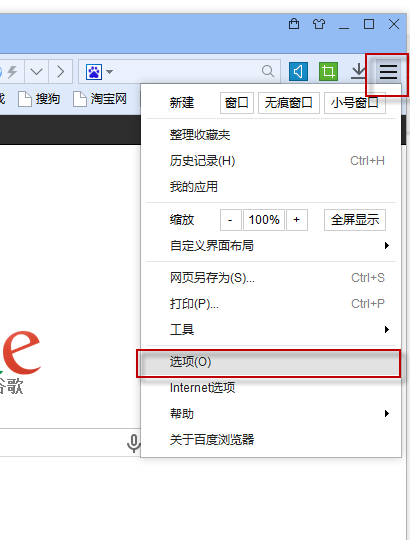Viewport: 410px width, 540px height.
Task: Mute sound with the blue speaker icon
Action: [298, 72]
